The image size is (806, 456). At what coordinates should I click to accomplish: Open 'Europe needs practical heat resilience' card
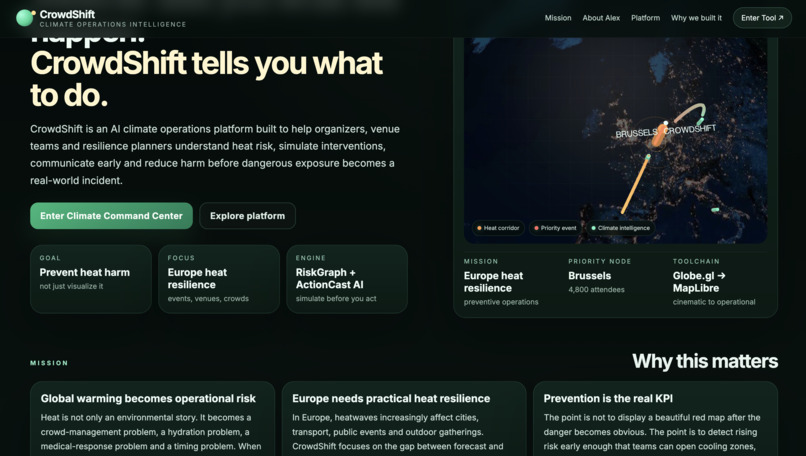click(x=404, y=418)
